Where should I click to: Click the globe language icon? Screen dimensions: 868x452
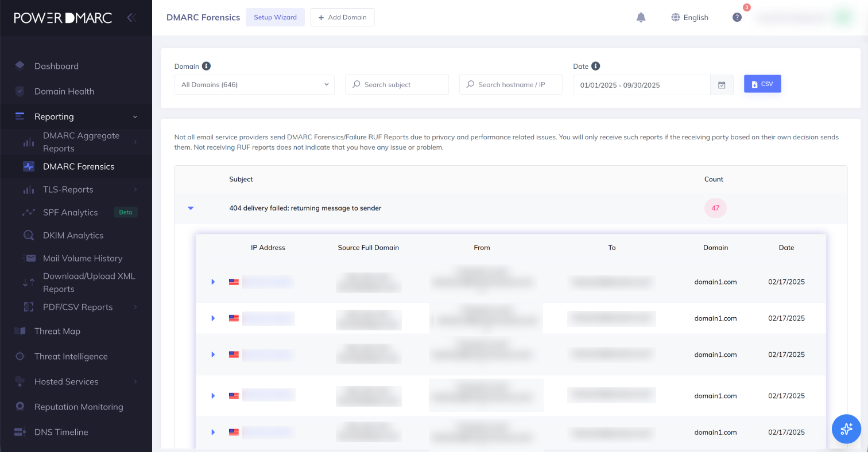tap(676, 17)
